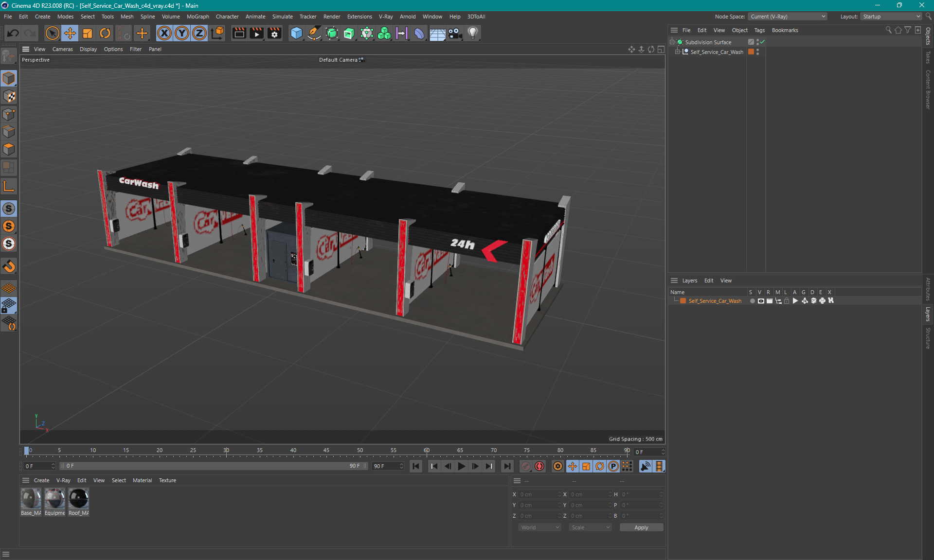This screenshot has width=934, height=560.
Task: Activate the Move tool
Action: click(70, 33)
